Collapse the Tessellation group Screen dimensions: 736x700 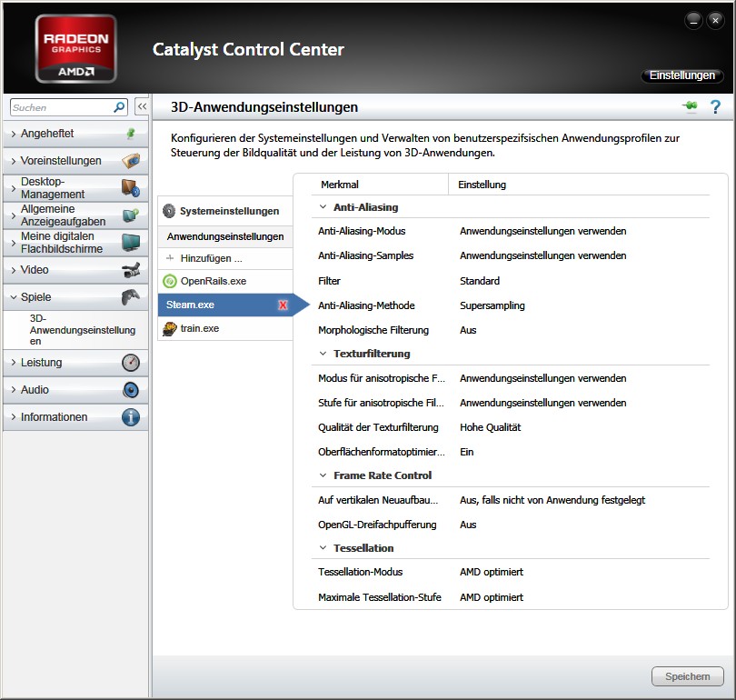(323, 548)
